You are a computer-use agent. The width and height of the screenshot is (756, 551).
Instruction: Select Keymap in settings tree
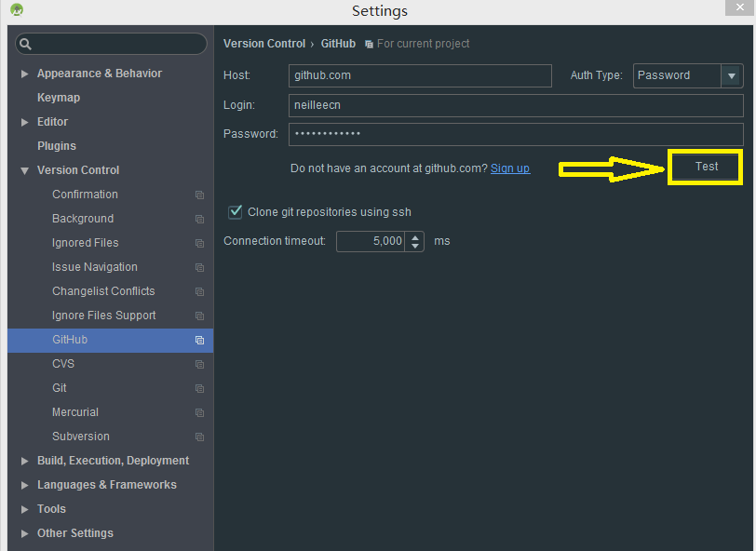[59, 98]
